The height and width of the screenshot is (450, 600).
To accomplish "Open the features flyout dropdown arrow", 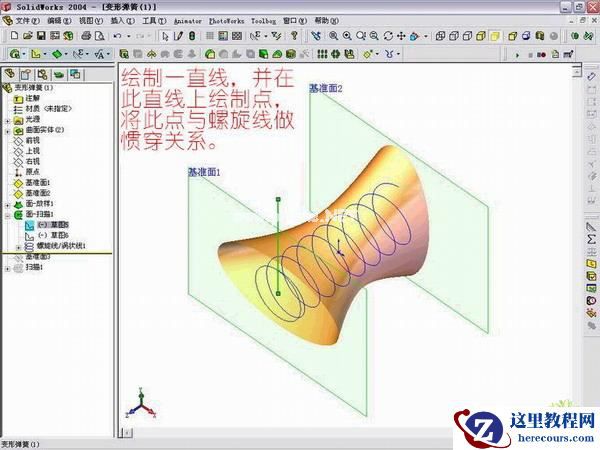I will [x=24, y=54].
